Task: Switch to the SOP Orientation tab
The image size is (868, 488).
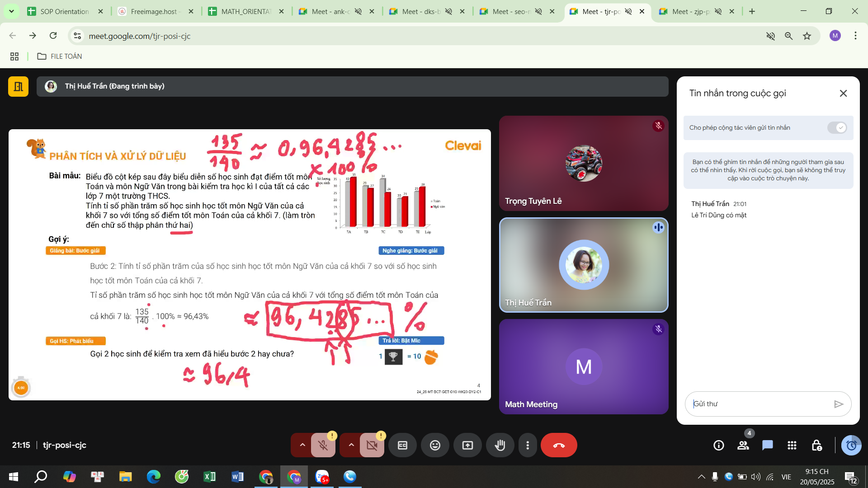Action: 65,12
